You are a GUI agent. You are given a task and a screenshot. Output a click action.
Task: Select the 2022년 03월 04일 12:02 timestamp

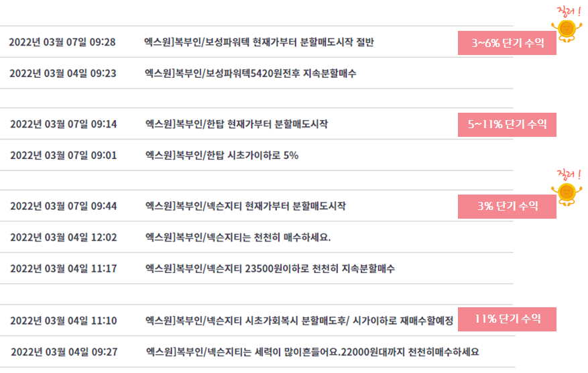64,237
